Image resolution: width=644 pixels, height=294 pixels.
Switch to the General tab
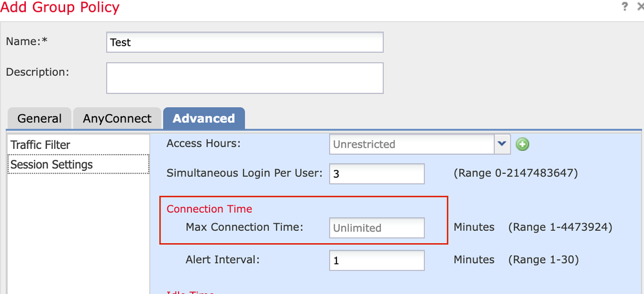39,119
